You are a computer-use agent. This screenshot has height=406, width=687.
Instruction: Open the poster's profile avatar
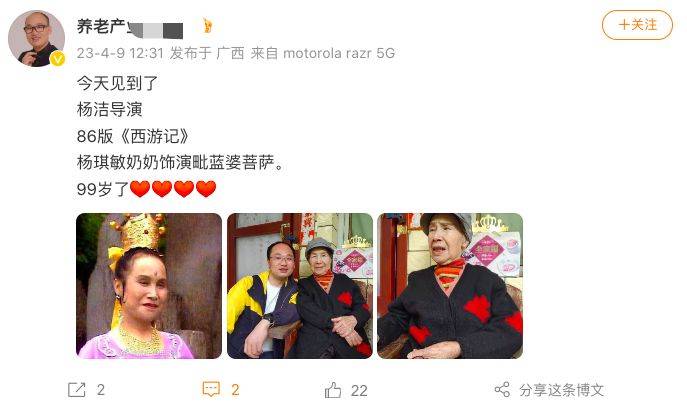(36, 39)
